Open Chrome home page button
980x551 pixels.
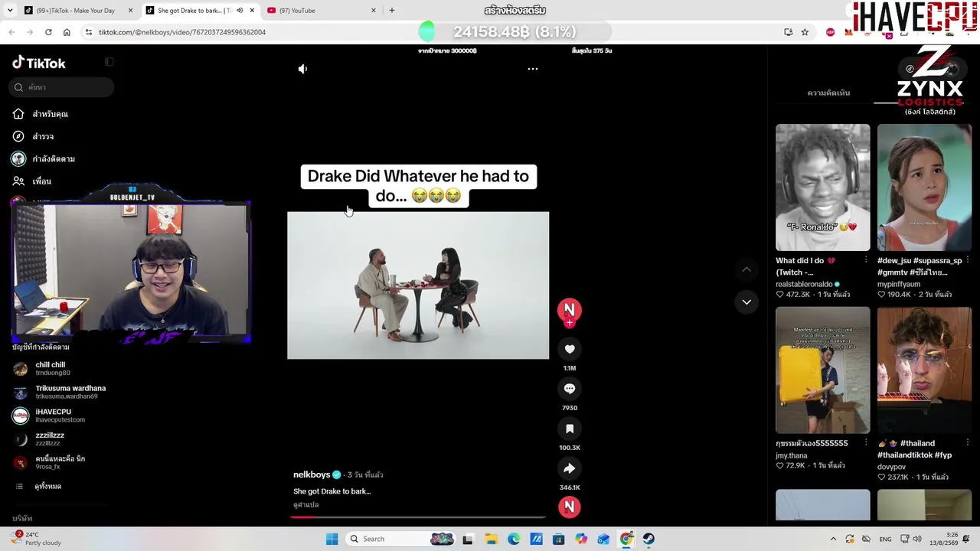(x=67, y=32)
